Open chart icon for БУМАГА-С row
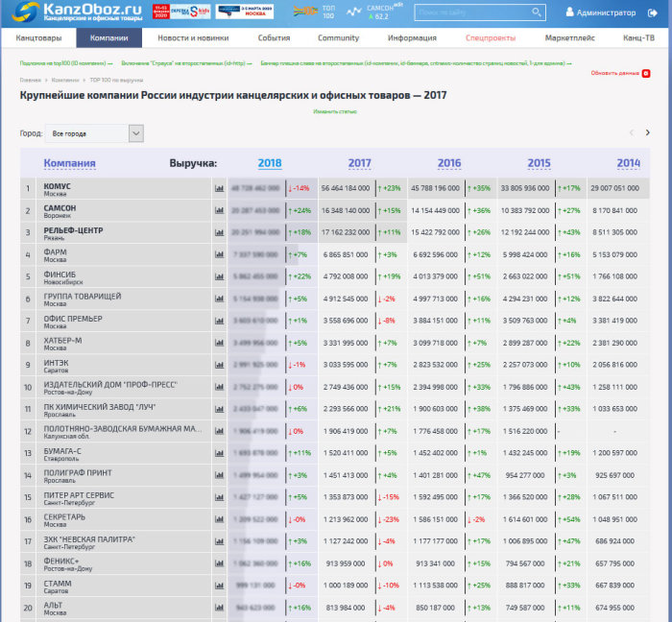The height and width of the screenshot is (622, 672). point(219,453)
